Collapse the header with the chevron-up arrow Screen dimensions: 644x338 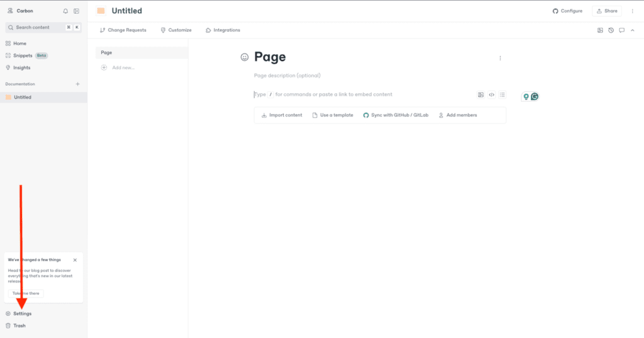632,30
